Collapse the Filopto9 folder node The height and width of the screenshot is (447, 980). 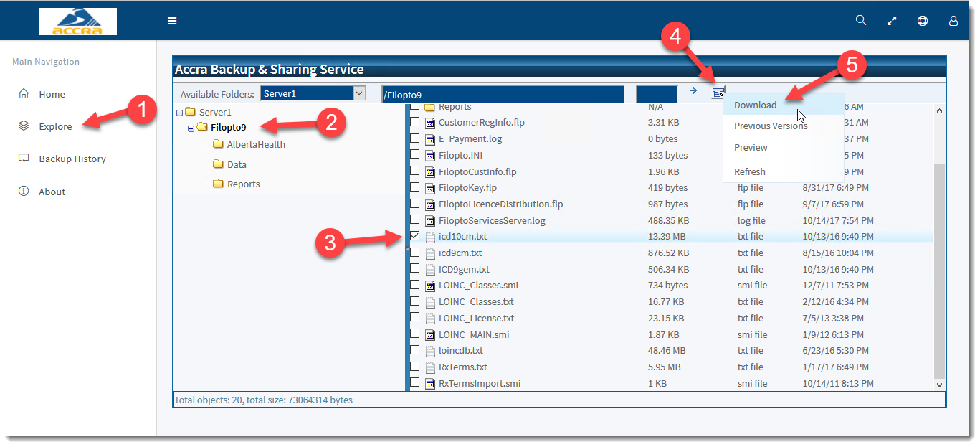[191, 128]
